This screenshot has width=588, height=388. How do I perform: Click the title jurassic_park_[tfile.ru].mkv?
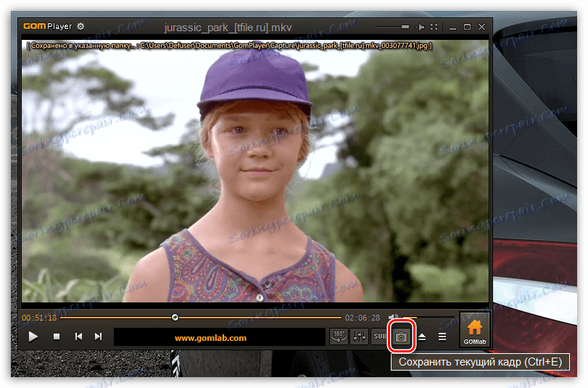click(228, 28)
